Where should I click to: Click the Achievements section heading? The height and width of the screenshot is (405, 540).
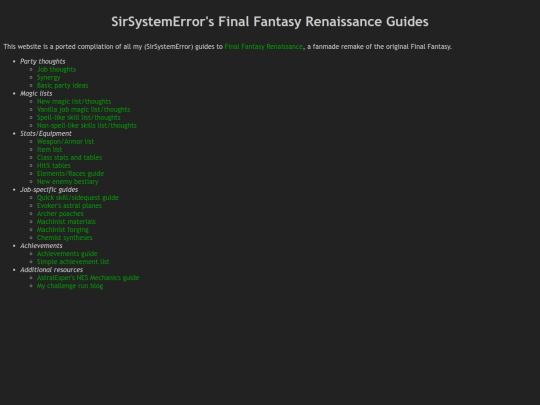41,246
